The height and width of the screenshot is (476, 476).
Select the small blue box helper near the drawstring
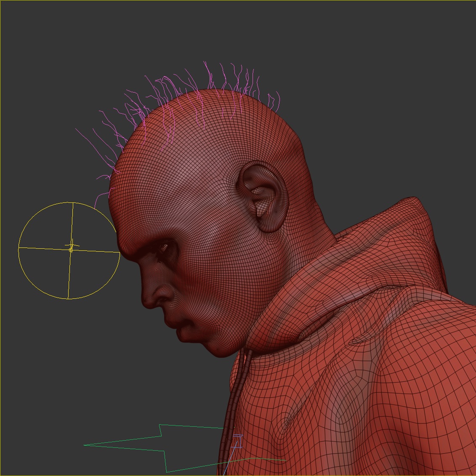click(x=238, y=441)
